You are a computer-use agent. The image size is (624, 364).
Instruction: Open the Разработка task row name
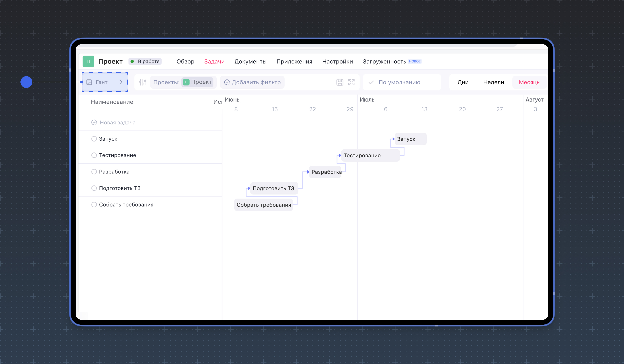tap(114, 172)
